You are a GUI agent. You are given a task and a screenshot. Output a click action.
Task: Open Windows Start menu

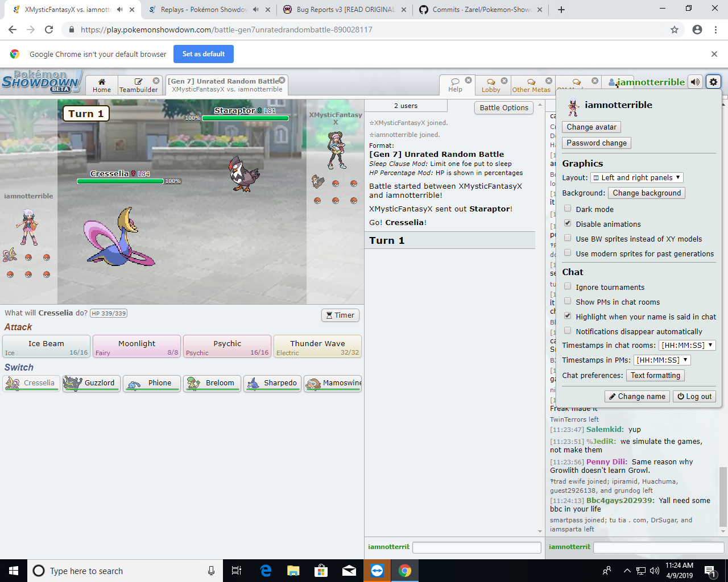tap(14, 571)
